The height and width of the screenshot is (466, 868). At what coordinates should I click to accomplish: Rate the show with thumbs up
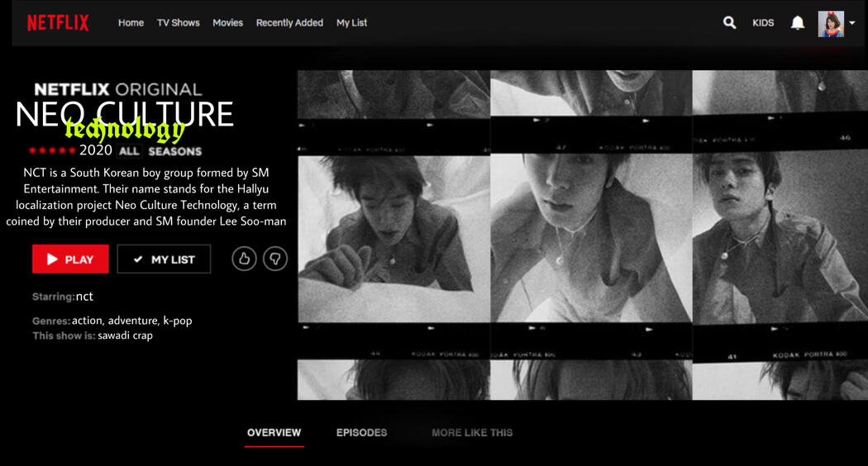coord(244,259)
